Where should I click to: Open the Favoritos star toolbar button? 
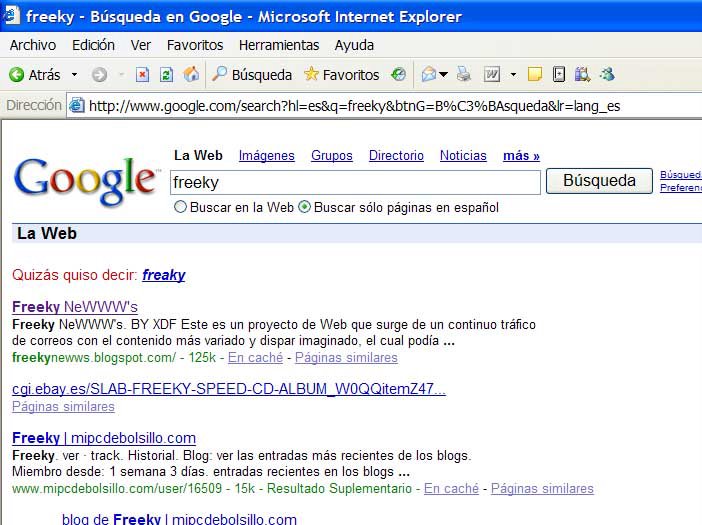click(341, 75)
